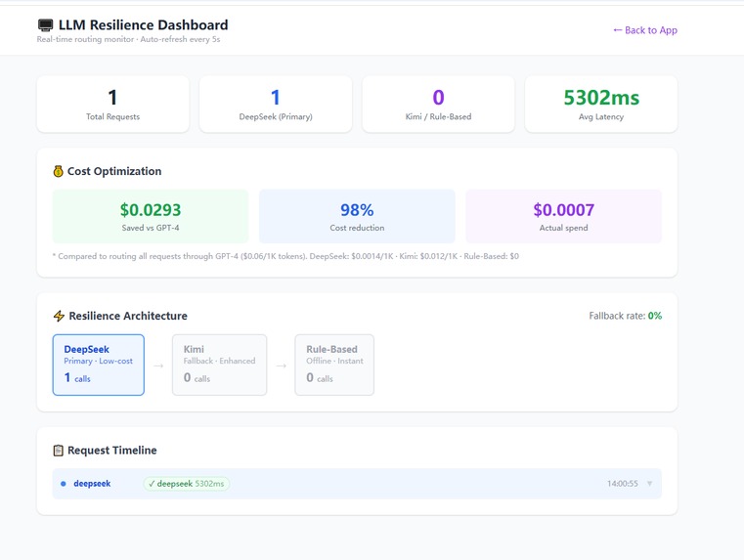Image resolution: width=744 pixels, height=560 pixels.
Task: Click the lightning bolt Resilience Architecture icon
Action: pos(59,316)
